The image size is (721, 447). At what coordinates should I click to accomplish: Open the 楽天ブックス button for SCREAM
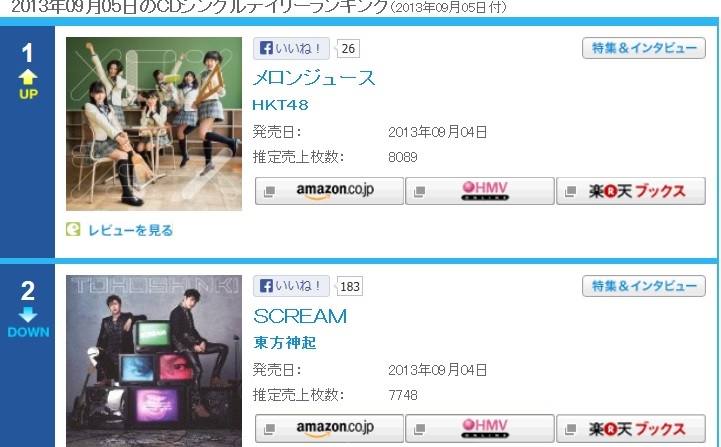[631, 429]
